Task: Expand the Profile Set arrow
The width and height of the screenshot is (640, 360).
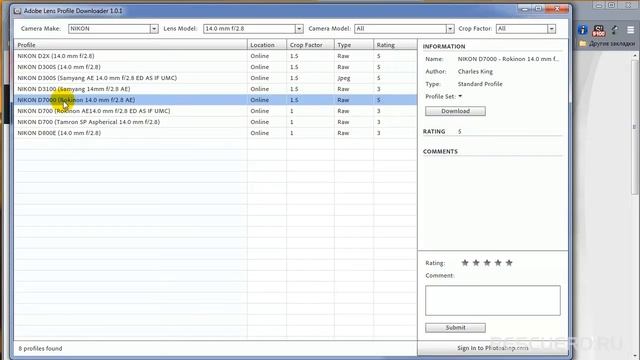Action: pyautogui.click(x=460, y=96)
